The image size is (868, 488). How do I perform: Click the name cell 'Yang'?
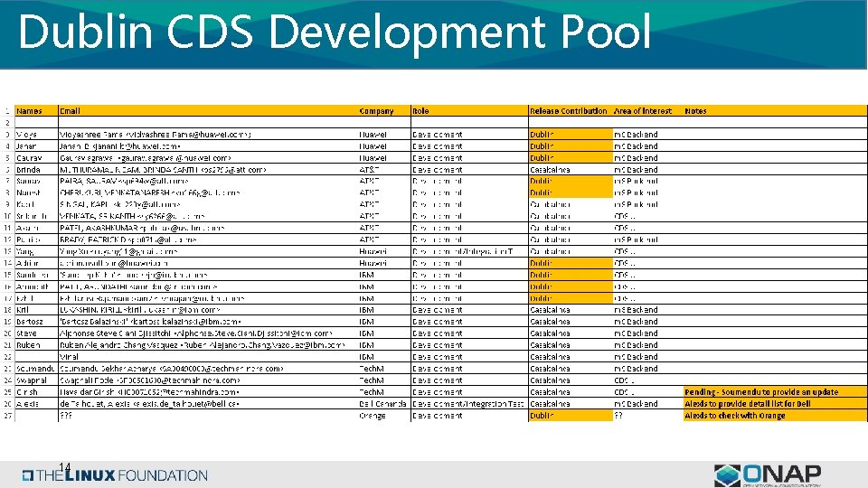click(x=25, y=251)
